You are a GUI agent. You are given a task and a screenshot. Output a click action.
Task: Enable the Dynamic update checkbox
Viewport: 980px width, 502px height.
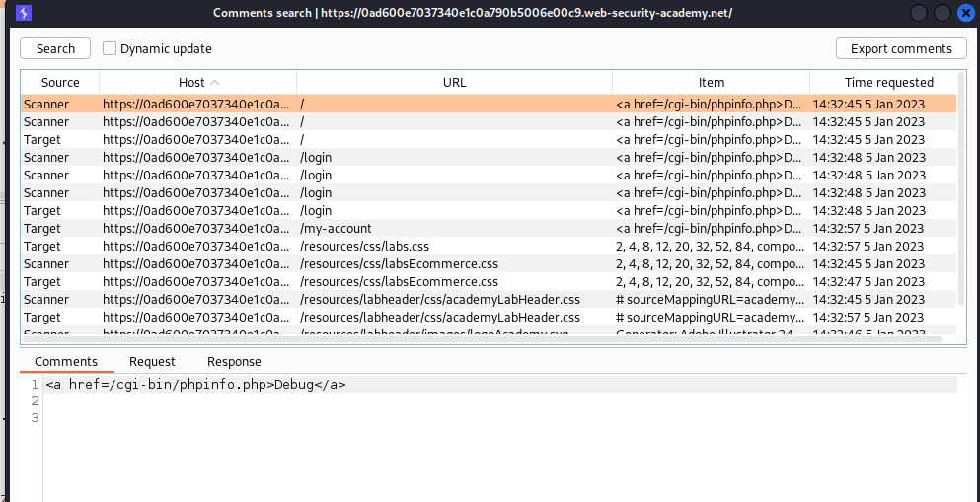click(x=110, y=48)
